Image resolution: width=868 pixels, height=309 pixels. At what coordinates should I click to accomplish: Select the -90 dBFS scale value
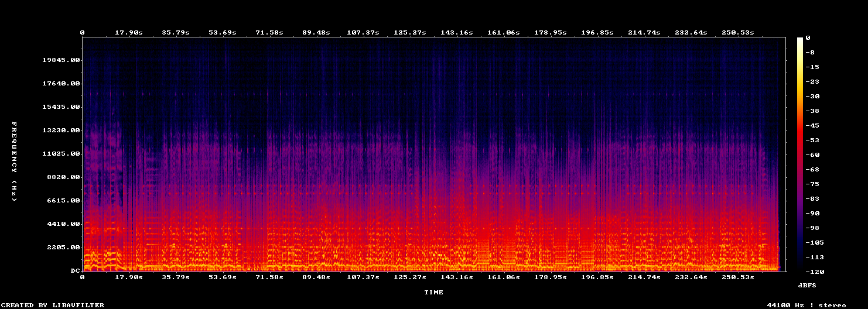click(x=812, y=214)
